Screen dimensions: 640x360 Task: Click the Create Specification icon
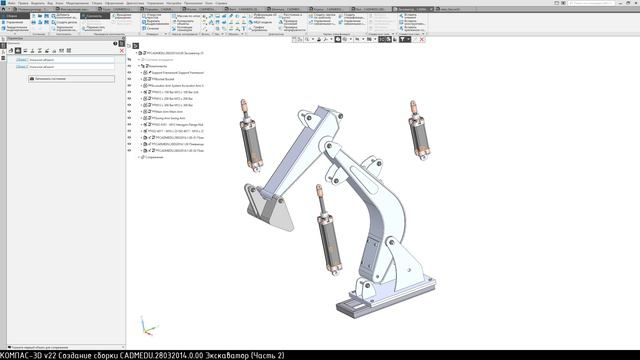[x=341, y=16]
